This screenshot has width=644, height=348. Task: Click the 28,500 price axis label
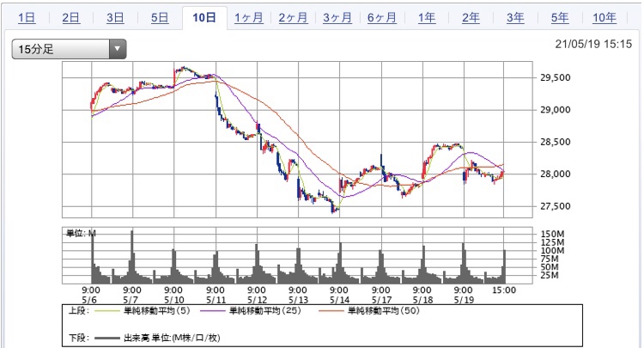[x=556, y=142]
